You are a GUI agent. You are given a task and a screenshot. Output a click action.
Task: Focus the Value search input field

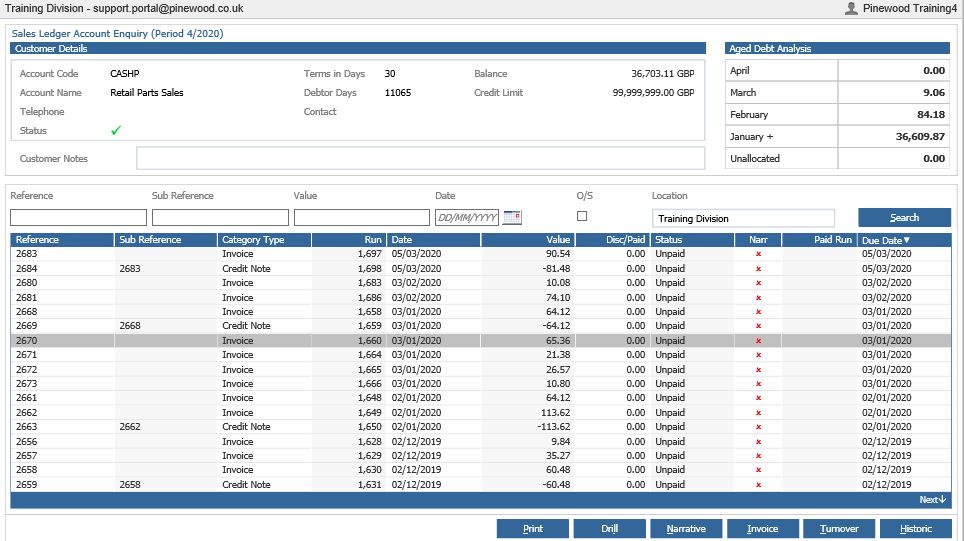tap(362, 218)
